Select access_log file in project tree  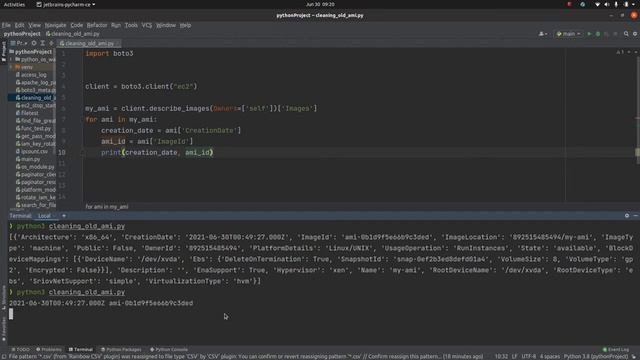[31, 75]
